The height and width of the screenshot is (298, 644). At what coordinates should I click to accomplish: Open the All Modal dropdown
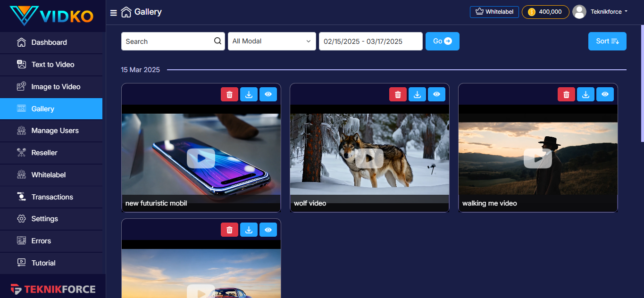tap(272, 41)
